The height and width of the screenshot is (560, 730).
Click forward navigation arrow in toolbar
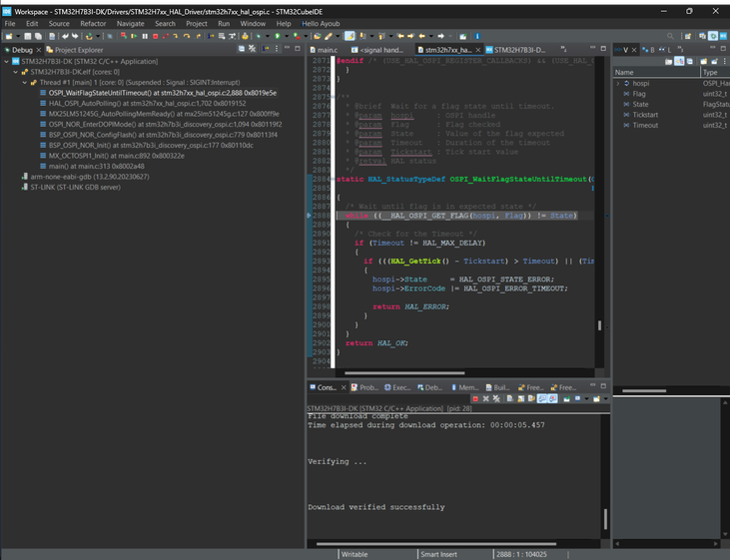tap(440, 36)
